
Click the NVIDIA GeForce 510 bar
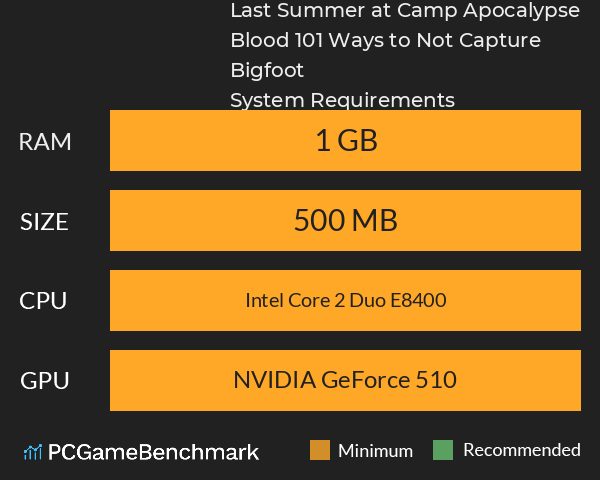pos(345,380)
